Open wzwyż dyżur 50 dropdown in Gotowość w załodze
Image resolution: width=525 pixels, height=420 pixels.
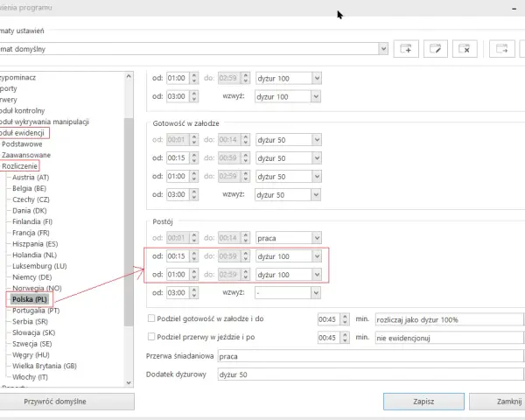pos(288,194)
